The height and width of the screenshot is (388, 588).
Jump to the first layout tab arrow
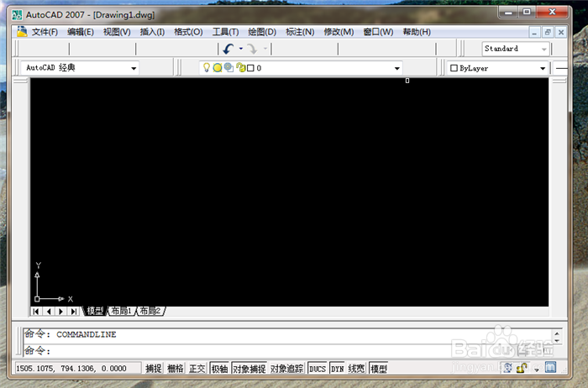[36, 311]
